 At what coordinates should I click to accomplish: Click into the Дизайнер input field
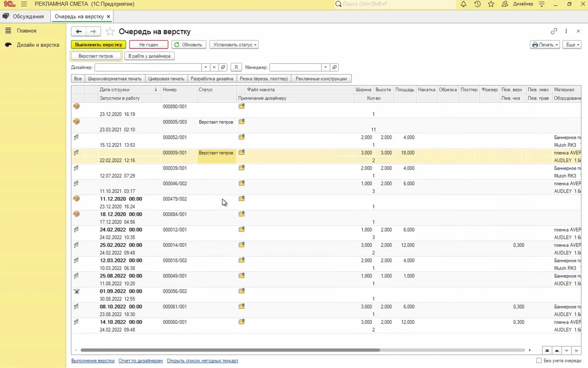point(148,67)
